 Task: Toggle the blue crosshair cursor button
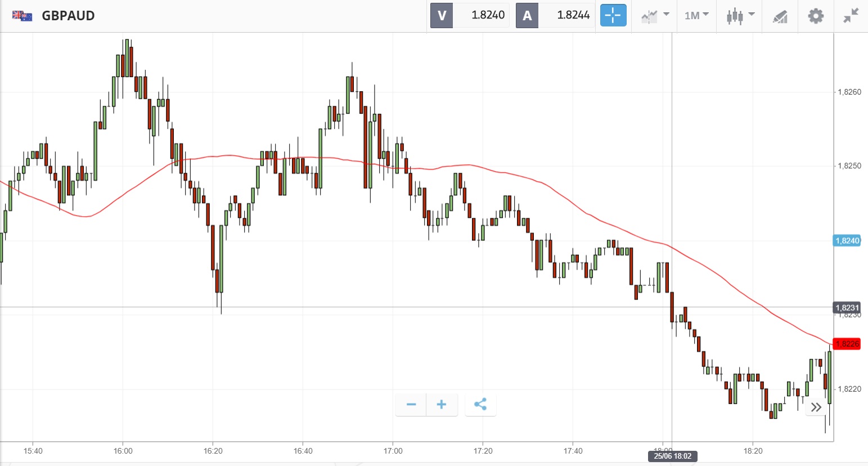[x=613, y=15]
